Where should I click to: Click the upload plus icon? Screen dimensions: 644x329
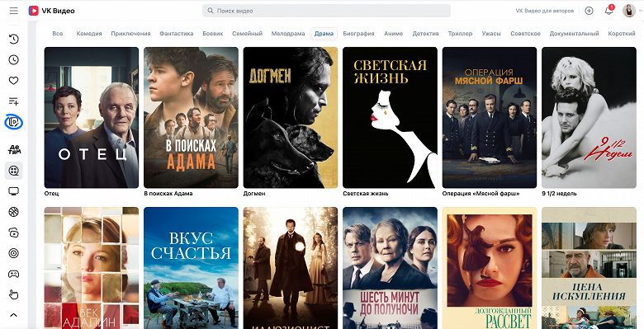589,11
